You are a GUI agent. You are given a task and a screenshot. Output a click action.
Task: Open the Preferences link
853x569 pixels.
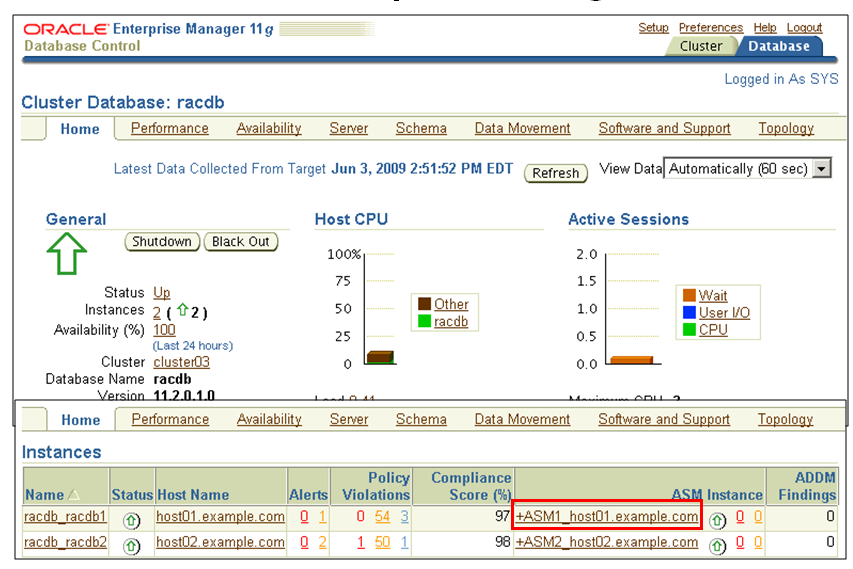(x=710, y=27)
